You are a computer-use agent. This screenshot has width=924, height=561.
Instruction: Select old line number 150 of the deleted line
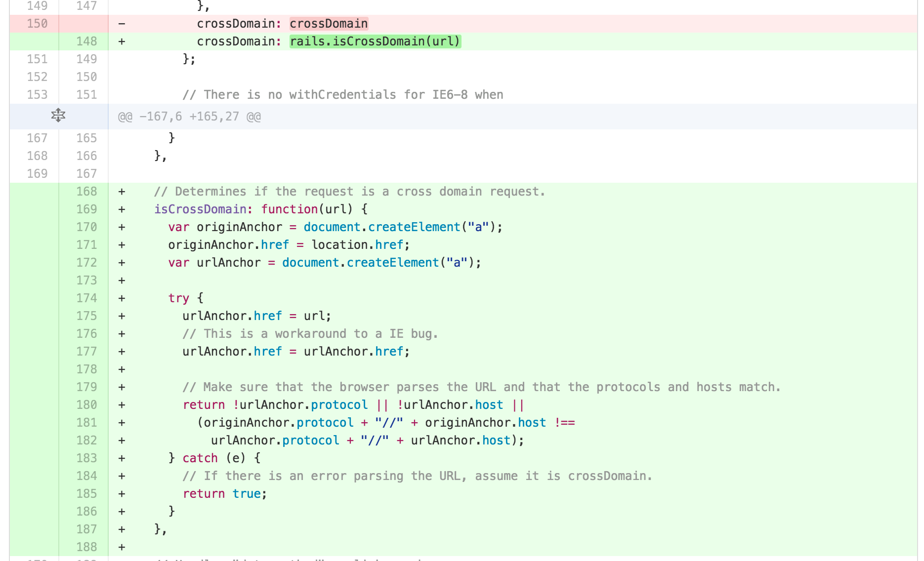coord(37,24)
